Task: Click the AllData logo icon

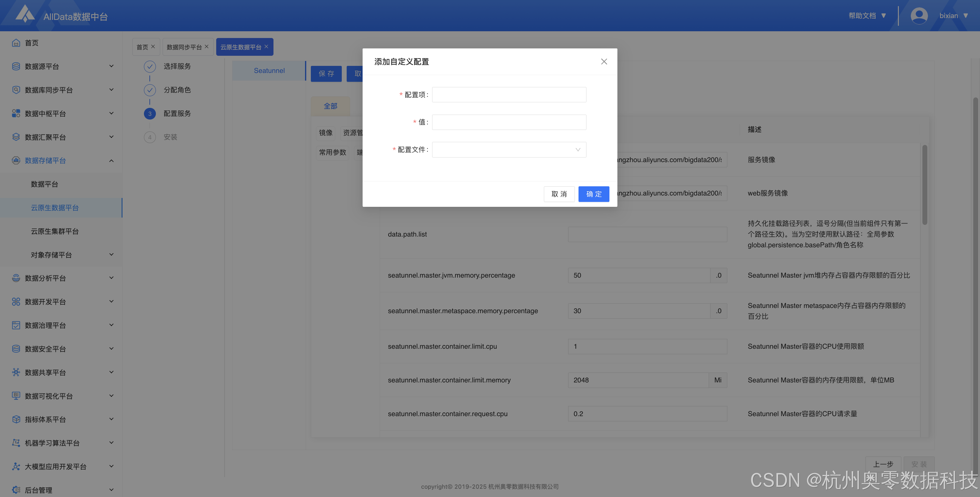Action: [x=25, y=14]
